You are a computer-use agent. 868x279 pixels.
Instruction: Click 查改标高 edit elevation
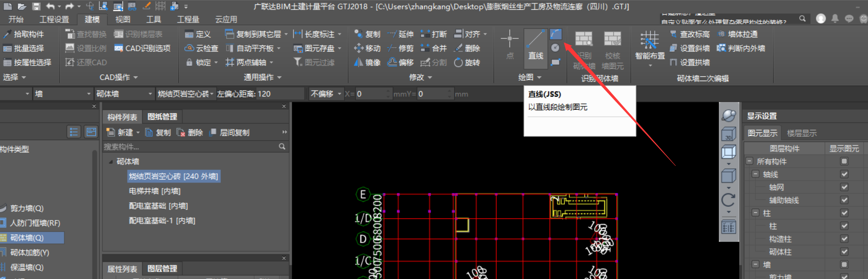click(x=690, y=34)
